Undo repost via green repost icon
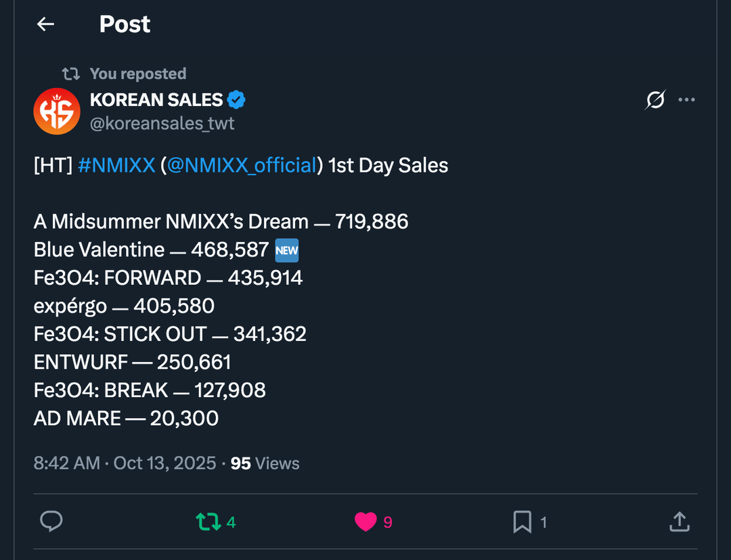The height and width of the screenshot is (560, 731). click(208, 521)
